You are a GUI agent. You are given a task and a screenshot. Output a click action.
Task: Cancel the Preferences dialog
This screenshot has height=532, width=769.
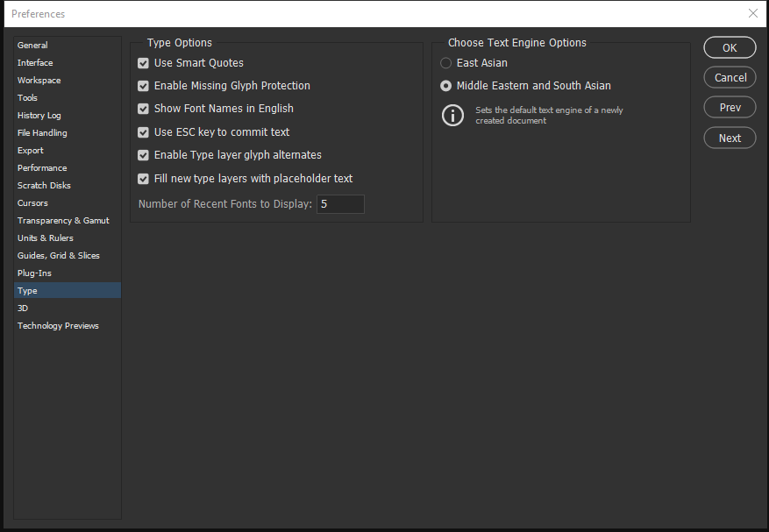click(x=730, y=78)
